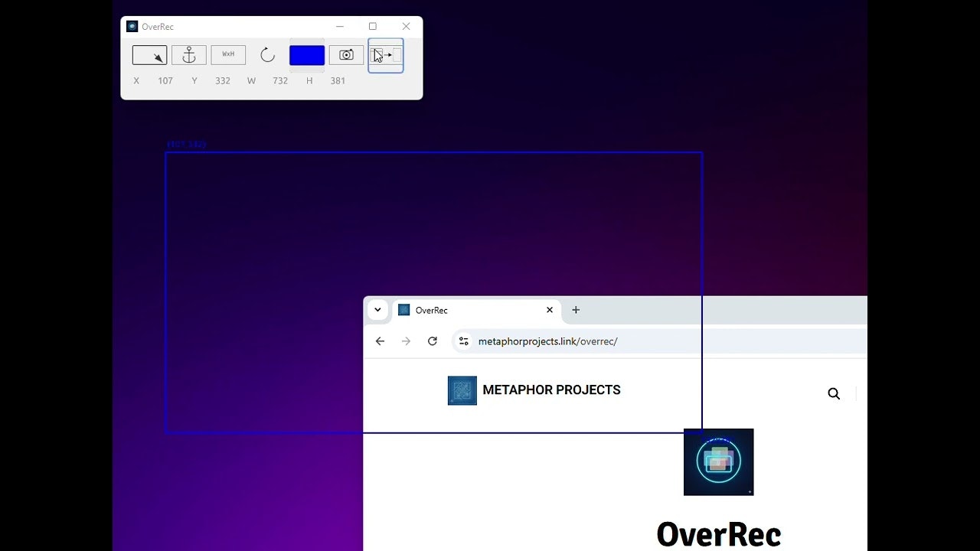This screenshot has height=551, width=980.
Task: Go back in the browser
Action: [380, 341]
